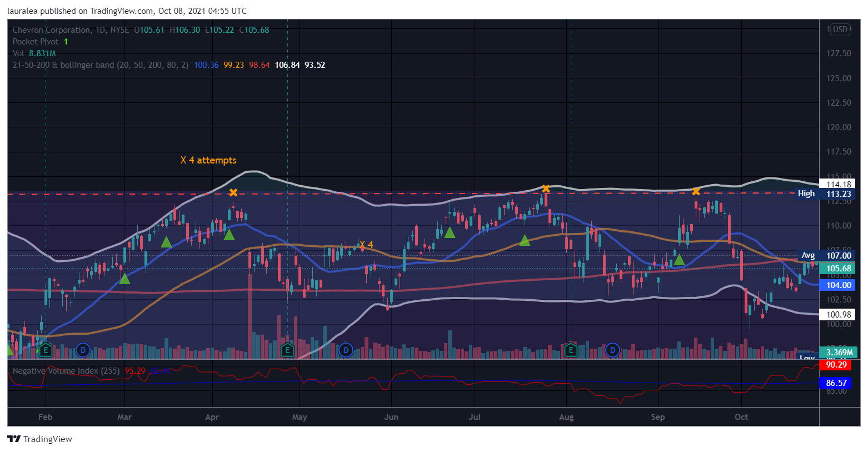Click the Feb label on time axis
This screenshot has height=451, width=868.
(x=45, y=417)
